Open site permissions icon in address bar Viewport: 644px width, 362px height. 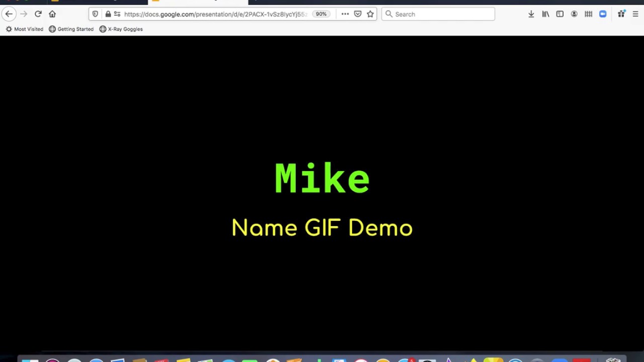tap(117, 14)
